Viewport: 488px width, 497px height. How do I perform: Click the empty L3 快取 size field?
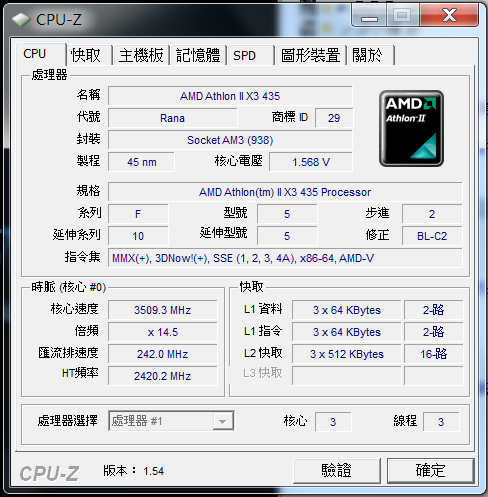[x=347, y=376]
